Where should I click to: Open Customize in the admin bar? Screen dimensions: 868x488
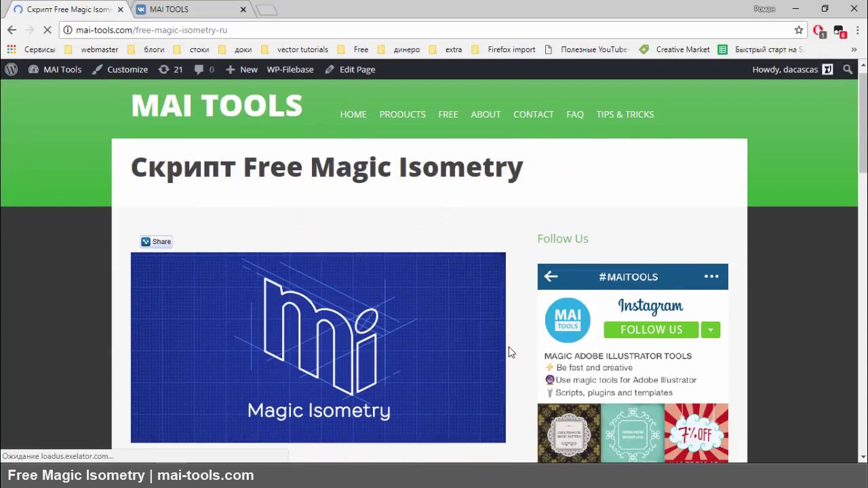click(x=120, y=69)
